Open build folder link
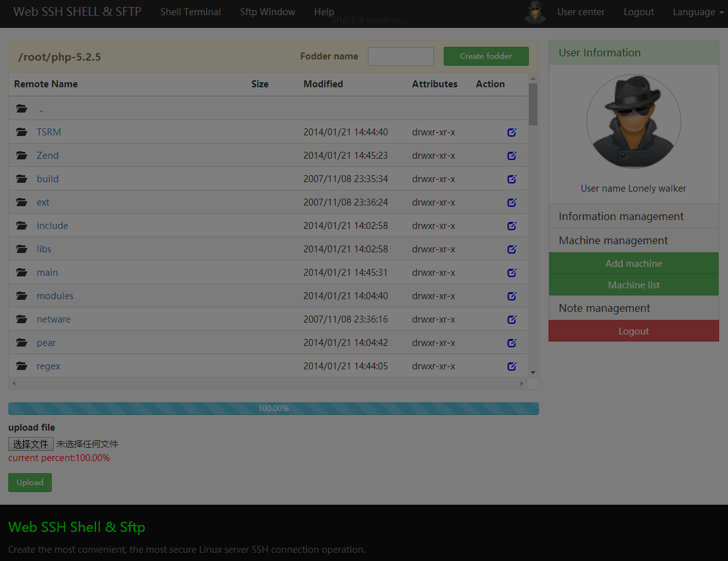 click(x=47, y=179)
